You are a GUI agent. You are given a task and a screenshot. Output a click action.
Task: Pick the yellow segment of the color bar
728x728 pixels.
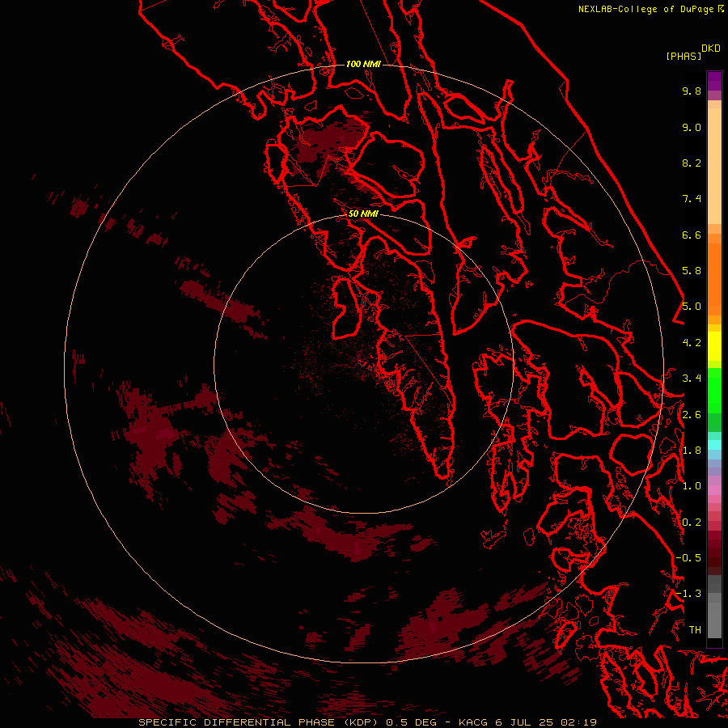(x=714, y=346)
